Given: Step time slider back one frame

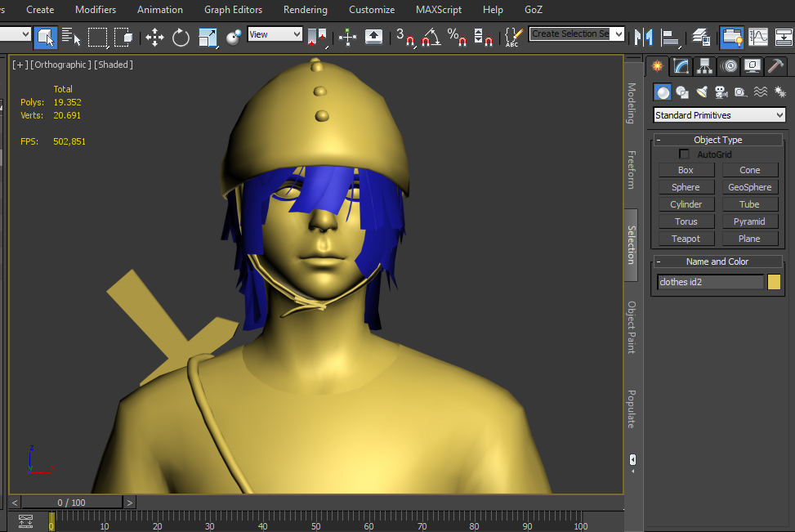Looking at the screenshot, I should click(x=15, y=502).
